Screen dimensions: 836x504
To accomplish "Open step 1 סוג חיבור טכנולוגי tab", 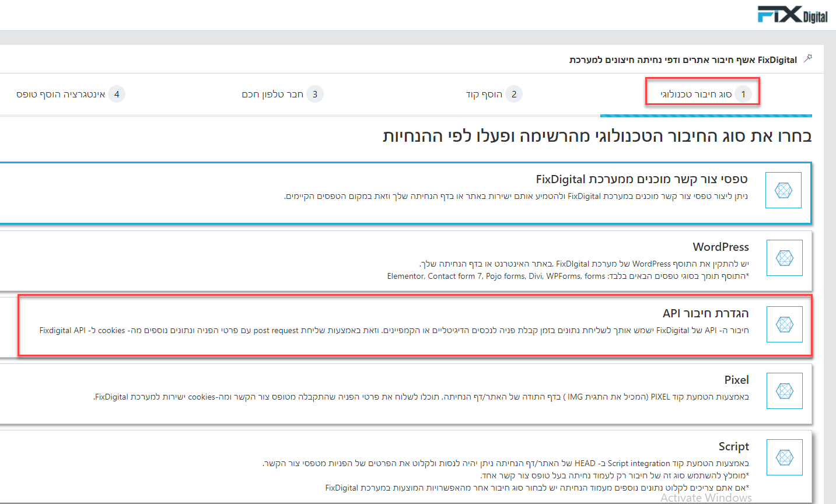I will point(706,94).
